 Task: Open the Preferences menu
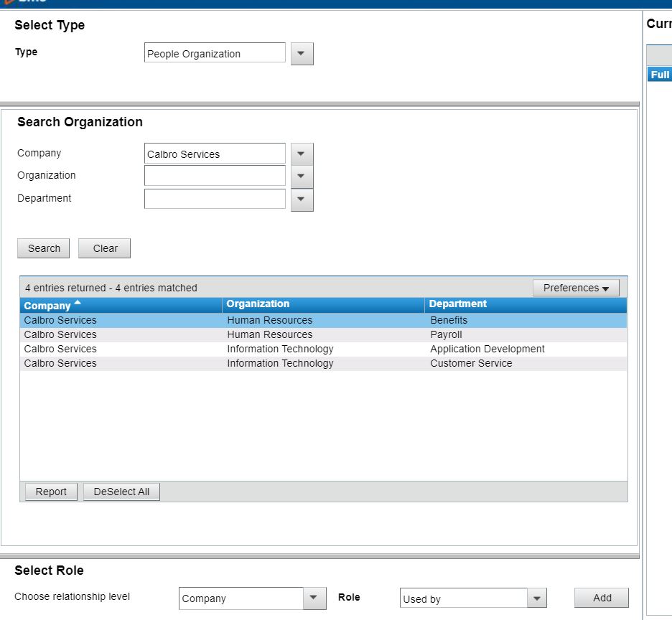click(576, 288)
